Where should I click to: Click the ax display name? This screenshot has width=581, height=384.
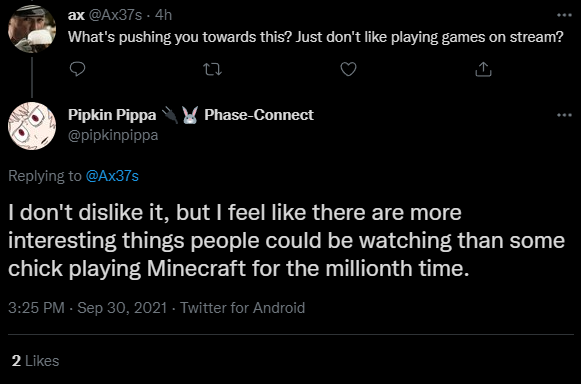76,15
